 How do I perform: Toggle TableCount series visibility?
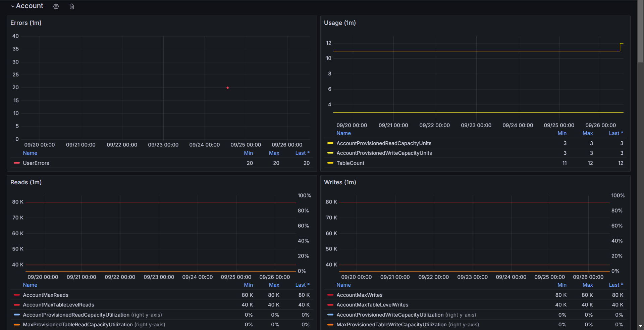tap(350, 163)
